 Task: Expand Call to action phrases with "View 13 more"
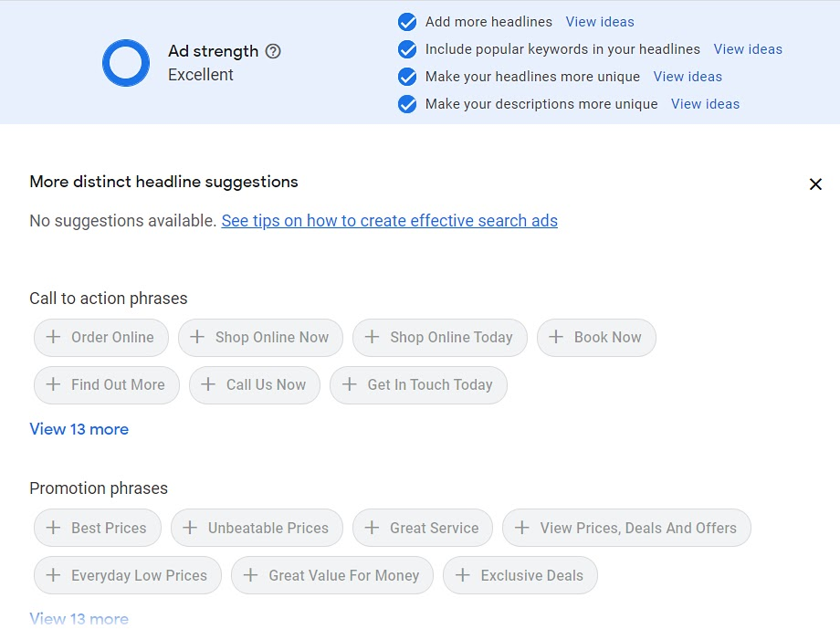[x=79, y=429]
